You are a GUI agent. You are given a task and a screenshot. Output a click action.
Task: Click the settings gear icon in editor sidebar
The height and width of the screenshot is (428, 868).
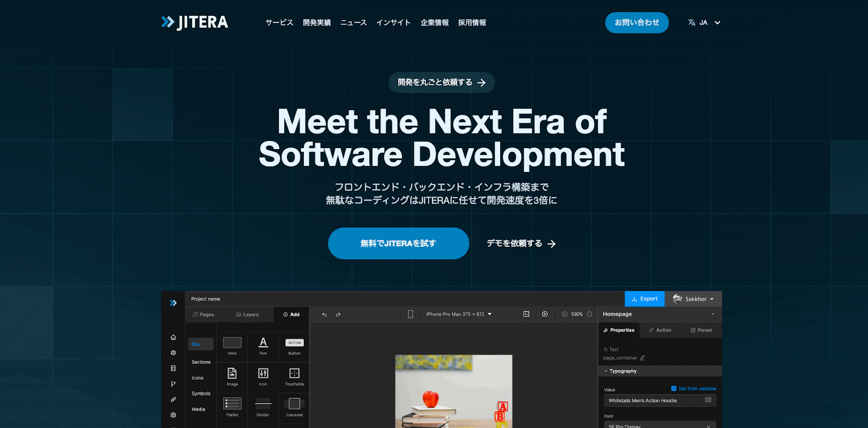pos(173,415)
